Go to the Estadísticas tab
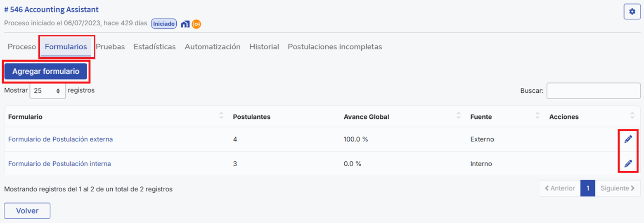The image size is (644, 223). [x=154, y=47]
